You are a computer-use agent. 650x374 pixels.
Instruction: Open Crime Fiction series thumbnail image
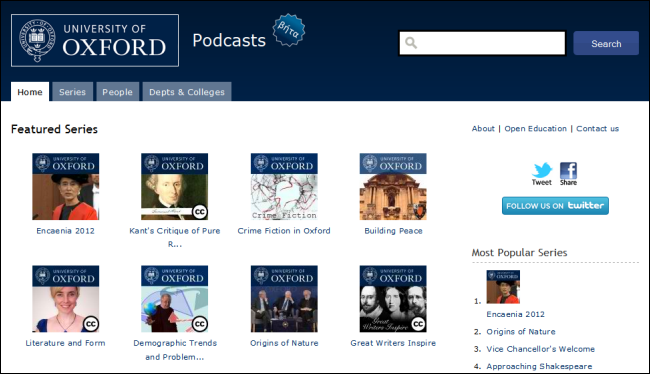284,186
